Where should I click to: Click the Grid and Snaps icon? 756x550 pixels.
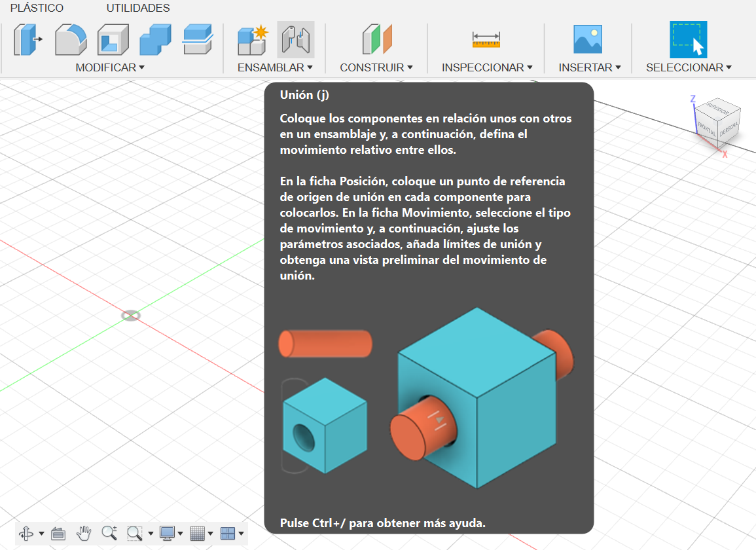(x=197, y=533)
